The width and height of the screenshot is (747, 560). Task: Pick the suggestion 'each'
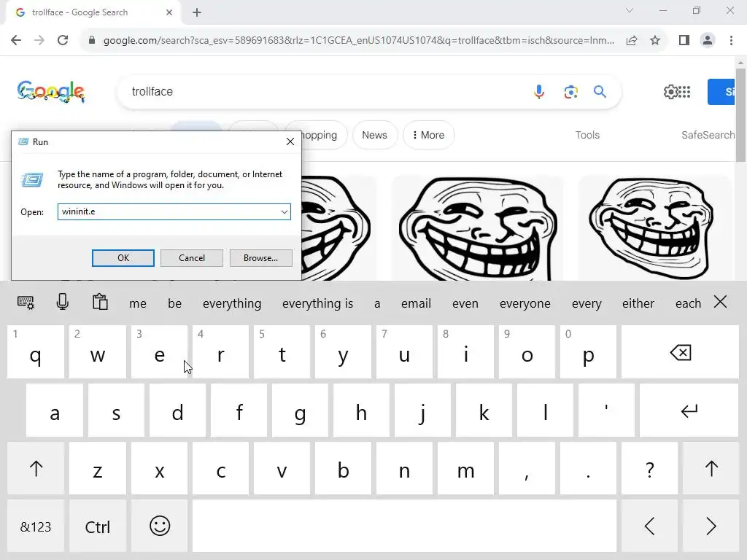688,303
